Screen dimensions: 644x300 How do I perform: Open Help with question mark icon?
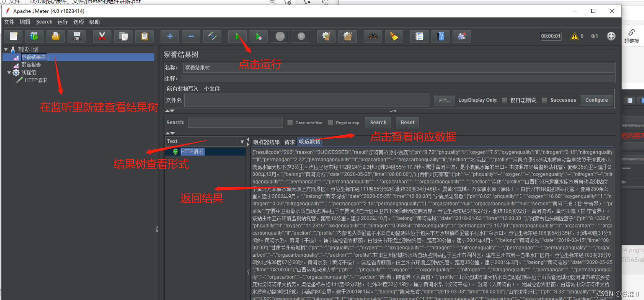tap(441, 36)
